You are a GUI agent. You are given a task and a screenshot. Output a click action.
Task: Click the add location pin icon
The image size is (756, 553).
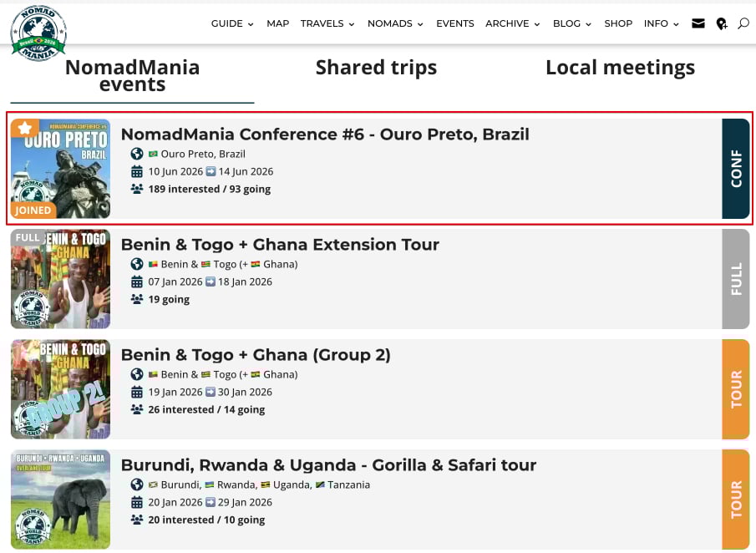click(x=722, y=24)
